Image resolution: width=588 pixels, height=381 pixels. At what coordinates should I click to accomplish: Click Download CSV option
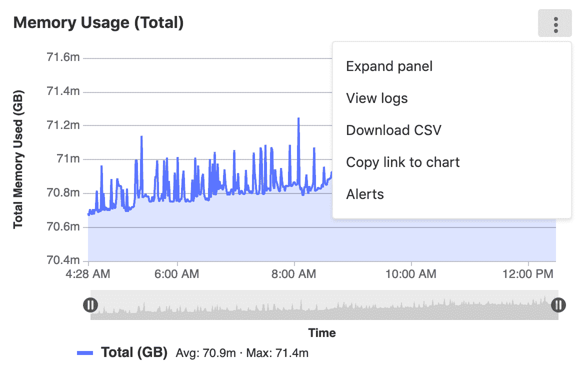393,130
